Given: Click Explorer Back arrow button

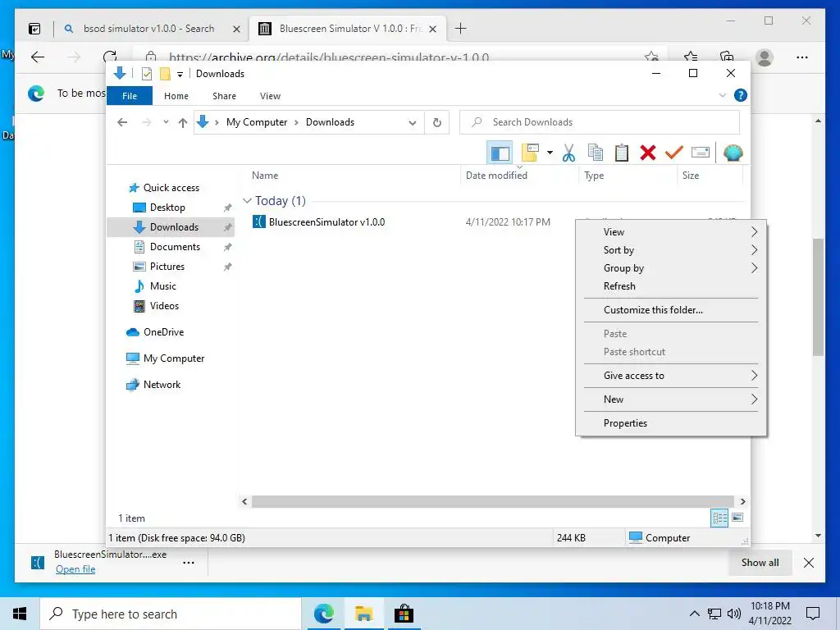Looking at the screenshot, I should point(122,123).
